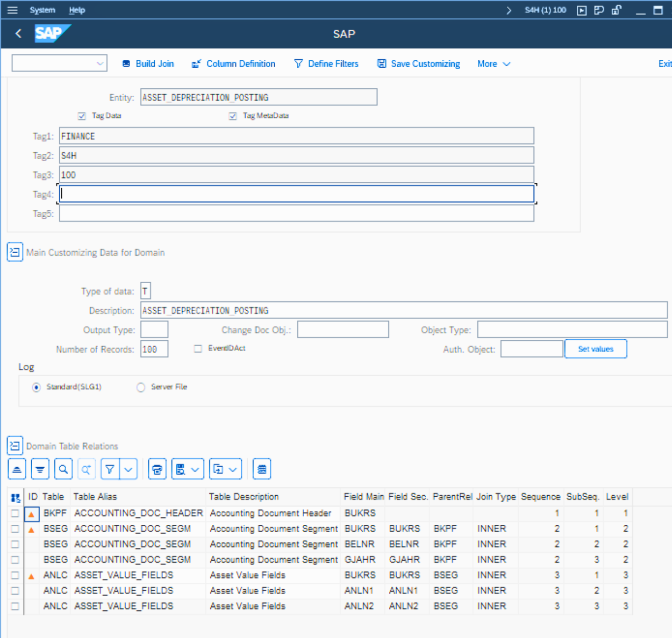This screenshot has height=638, width=672.
Task: Click the Sort Descending icon in table toolbar
Action: [x=40, y=469]
